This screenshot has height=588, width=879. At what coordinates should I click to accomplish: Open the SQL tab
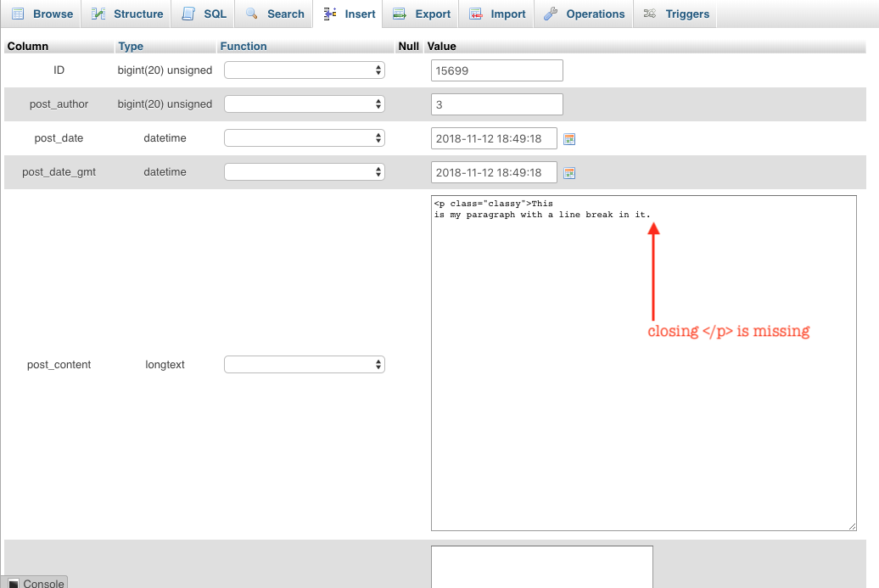pyautogui.click(x=204, y=14)
